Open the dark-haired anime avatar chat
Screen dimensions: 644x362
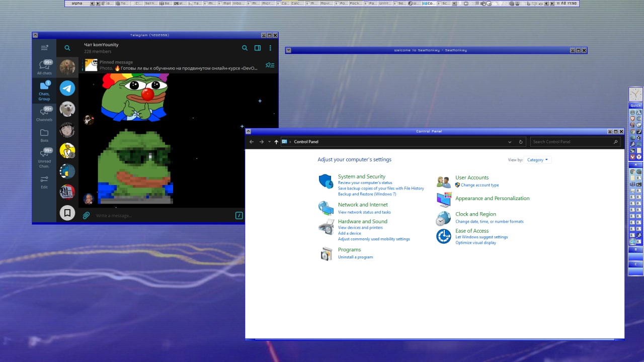pos(67,130)
